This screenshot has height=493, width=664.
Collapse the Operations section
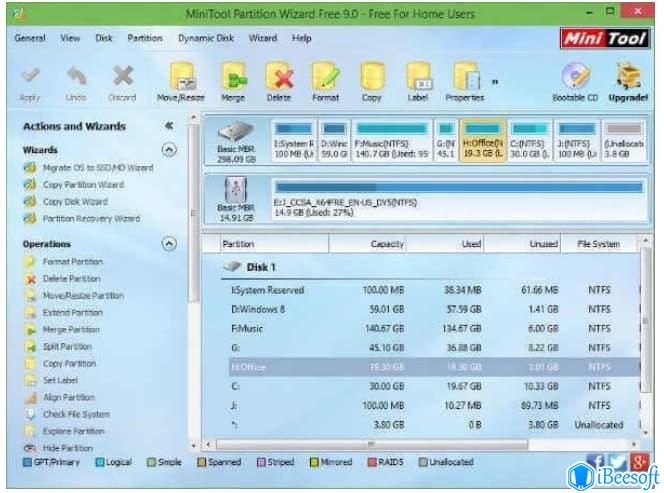coord(169,244)
